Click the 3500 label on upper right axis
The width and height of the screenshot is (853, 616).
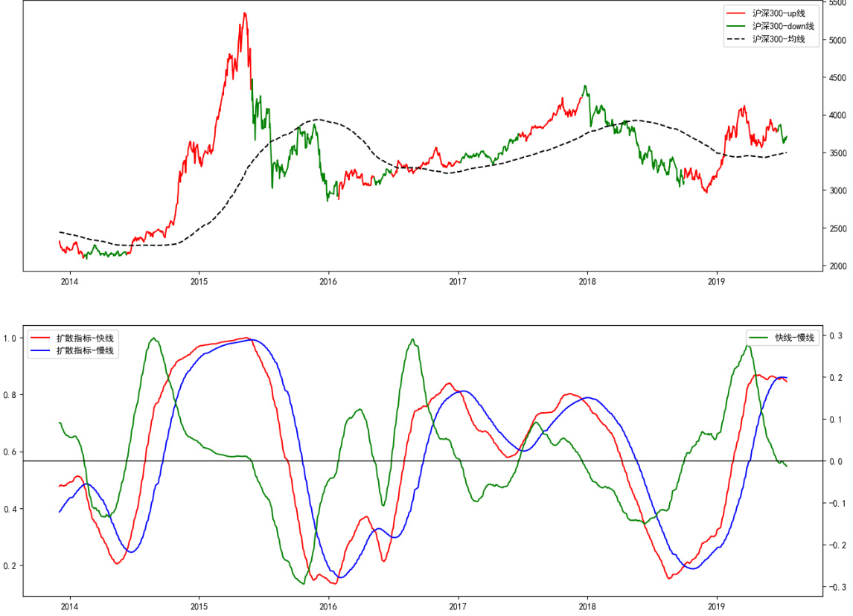836,153
